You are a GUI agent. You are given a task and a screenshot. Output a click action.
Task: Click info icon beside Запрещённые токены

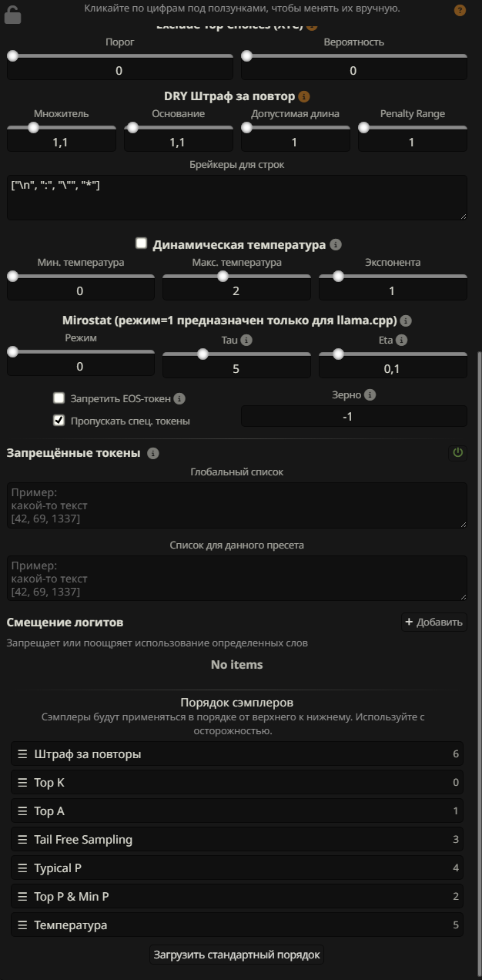pyautogui.click(x=152, y=453)
